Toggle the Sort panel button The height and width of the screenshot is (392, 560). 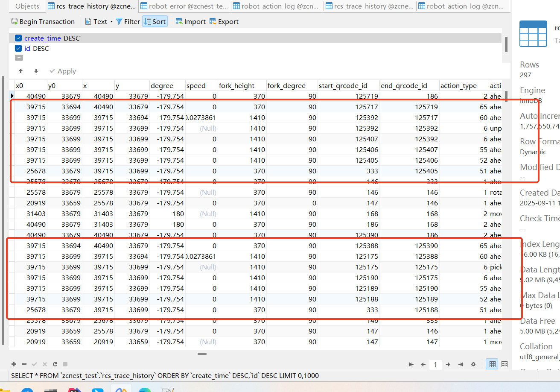tap(155, 21)
